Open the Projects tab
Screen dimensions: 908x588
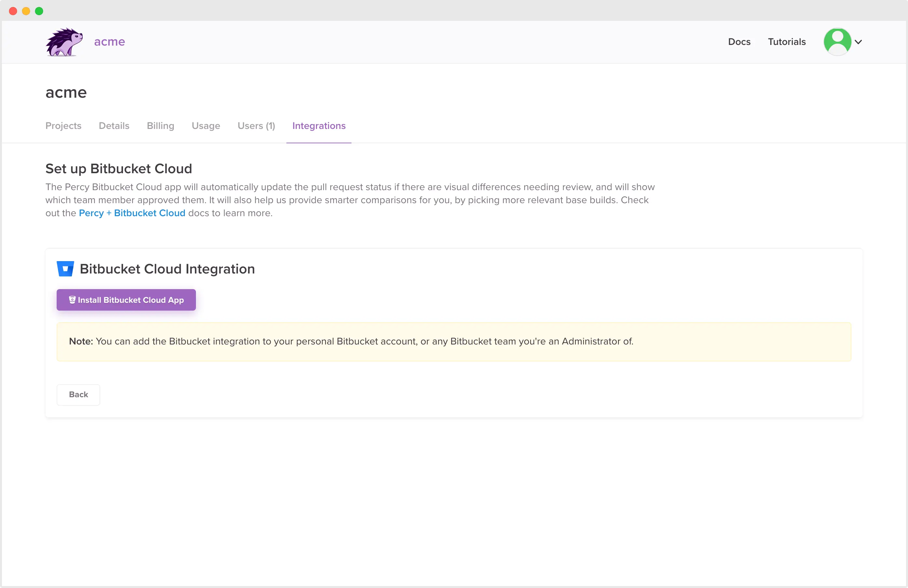(63, 126)
